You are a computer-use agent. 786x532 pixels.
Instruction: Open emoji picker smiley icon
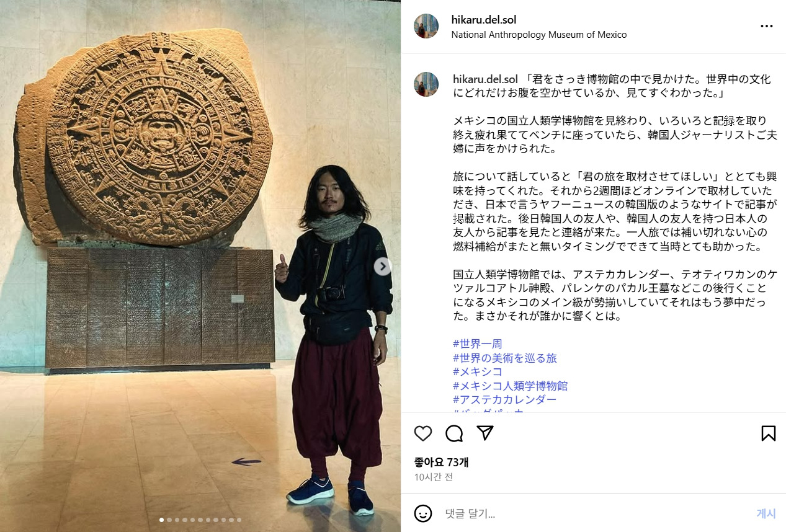(x=423, y=513)
